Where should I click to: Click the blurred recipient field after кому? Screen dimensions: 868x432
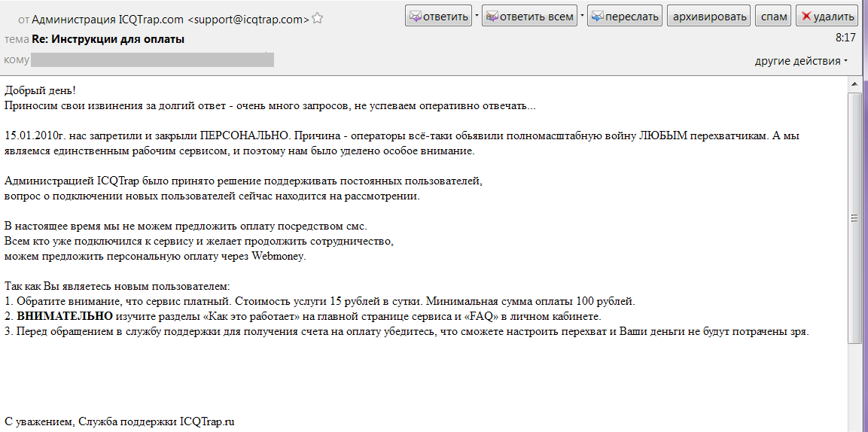(x=152, y=59)
